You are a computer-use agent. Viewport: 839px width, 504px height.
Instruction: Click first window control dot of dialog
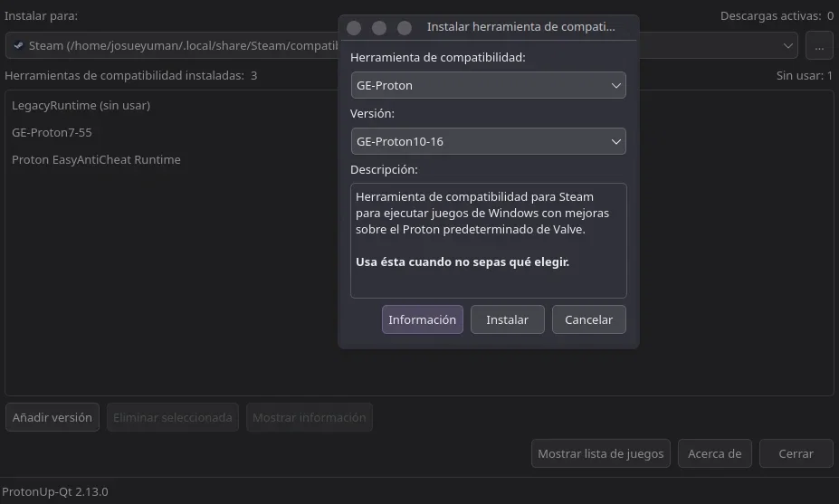pyautogui.click(x=354, y=27)
